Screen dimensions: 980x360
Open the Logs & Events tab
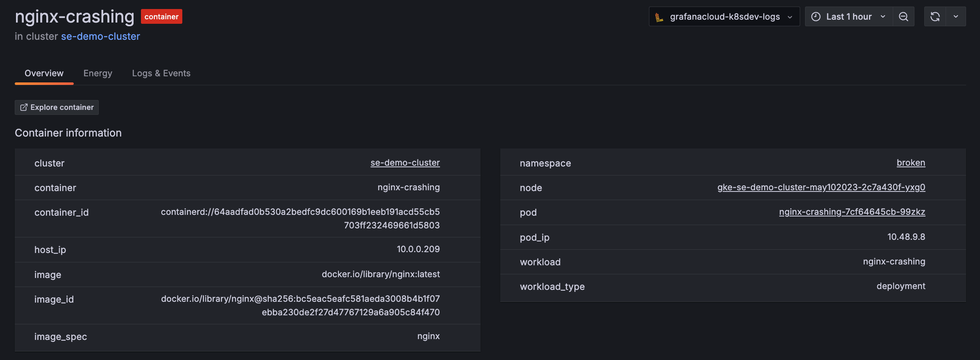point(161,73)
